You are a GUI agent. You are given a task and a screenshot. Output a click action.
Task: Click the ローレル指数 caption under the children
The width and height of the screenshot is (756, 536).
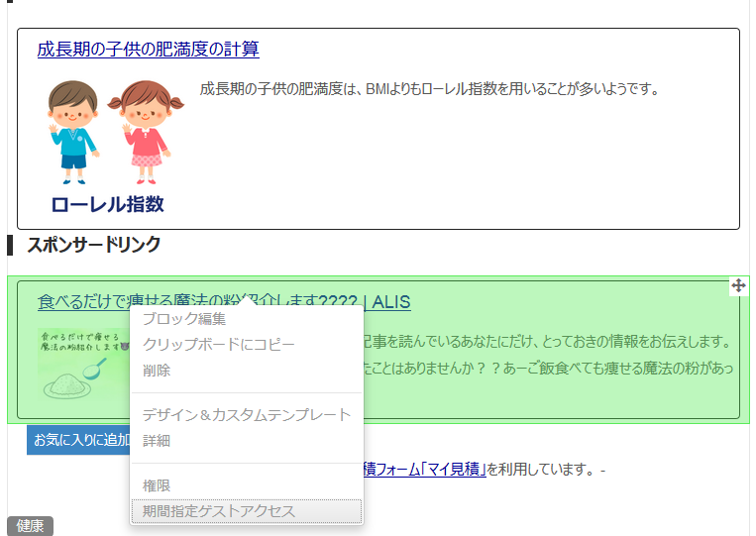(107, 205)
